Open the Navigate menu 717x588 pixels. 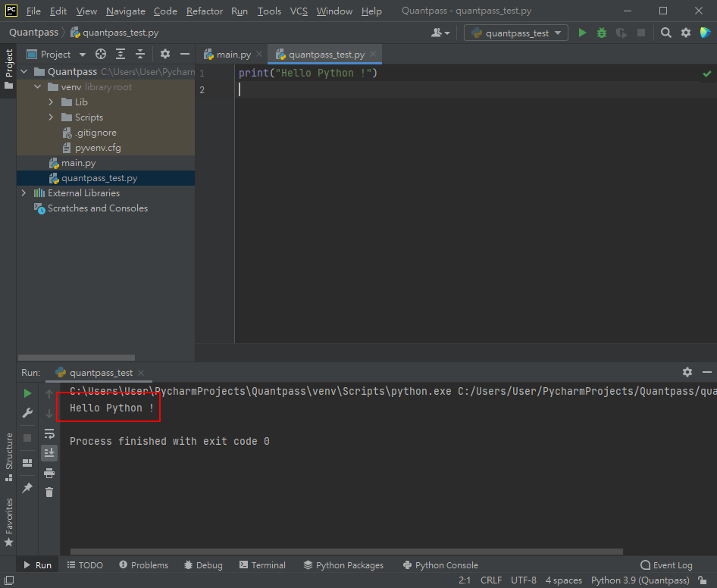pyautogui.click(x=126, y=11)
